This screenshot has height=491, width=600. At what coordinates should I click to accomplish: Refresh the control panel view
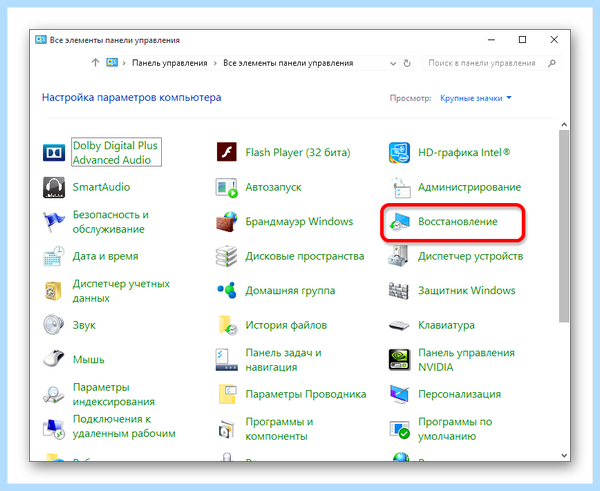pos(407,63)
